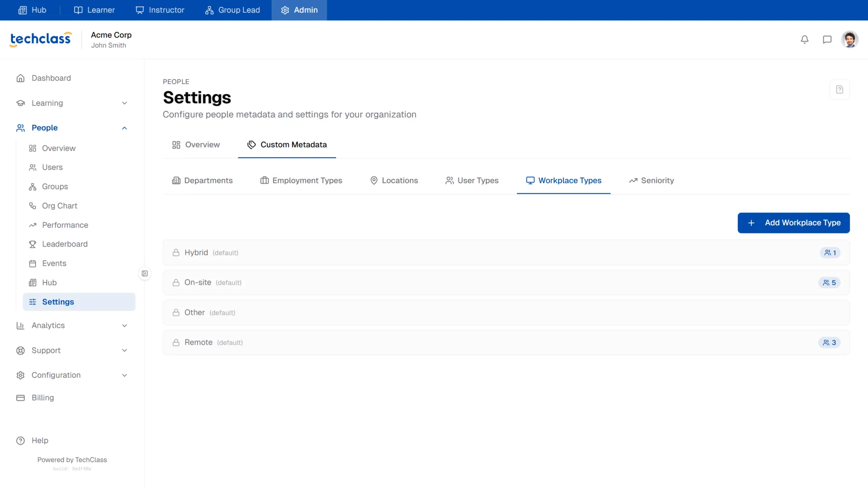Open the Locations metadata tab
Screen dimensions: 868x488
click(394, 181)
